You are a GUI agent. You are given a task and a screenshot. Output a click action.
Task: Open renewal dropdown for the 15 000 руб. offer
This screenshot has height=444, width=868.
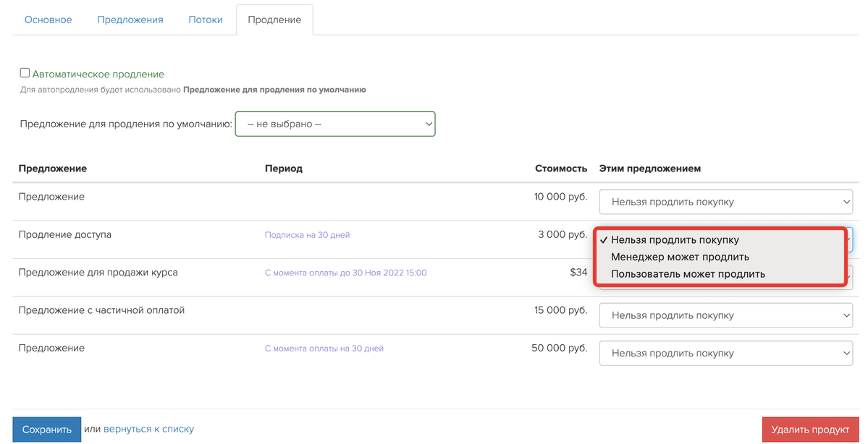725,315
